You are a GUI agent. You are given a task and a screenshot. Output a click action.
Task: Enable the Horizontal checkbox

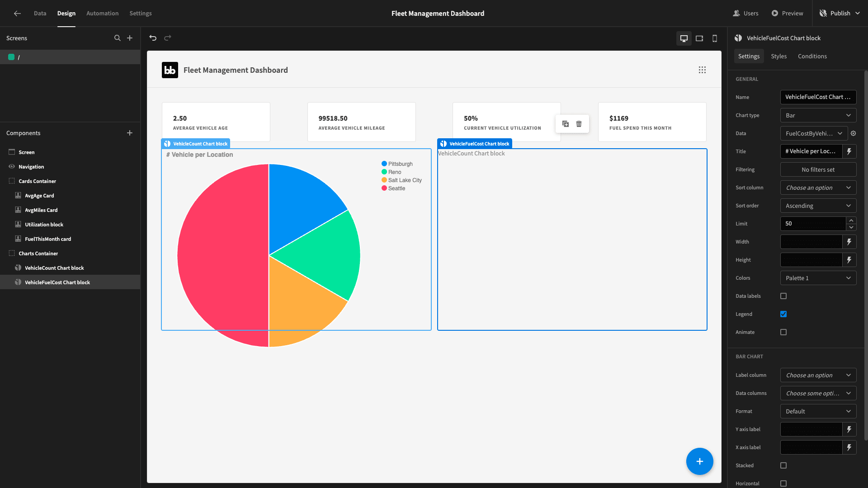783,483
